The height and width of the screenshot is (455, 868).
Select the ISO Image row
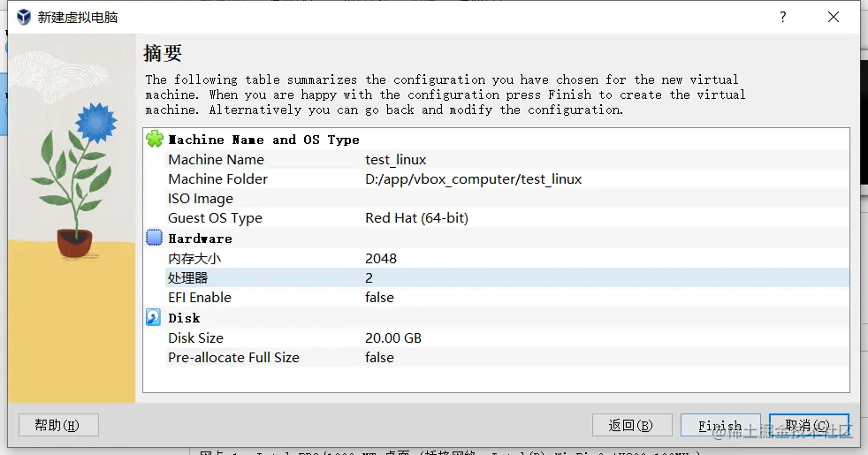click(507, 198)
